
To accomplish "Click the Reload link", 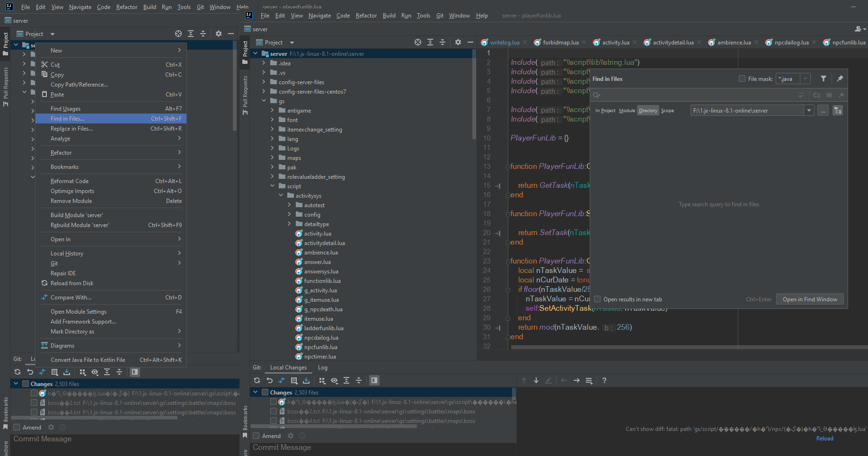I will point(824,438).
